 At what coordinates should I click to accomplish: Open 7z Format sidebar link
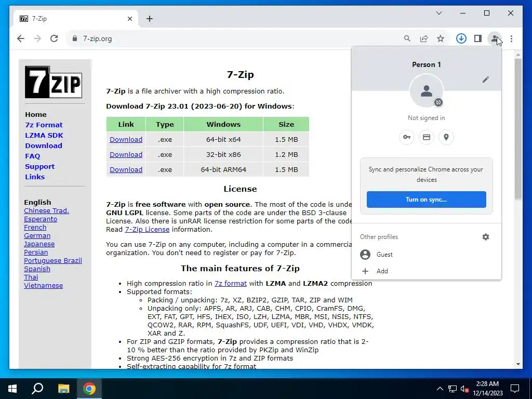44,125
